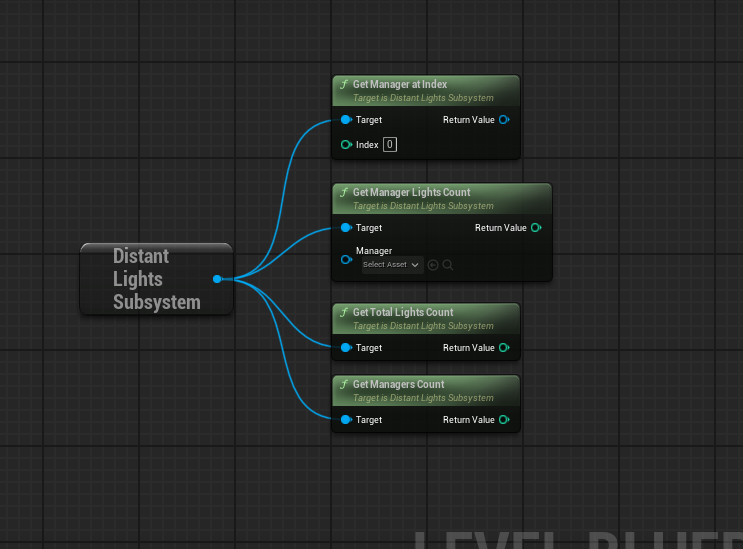Click the browse to asset magnifier icon
The width and height of the screenshot is (743, 549).
[448, 265]
